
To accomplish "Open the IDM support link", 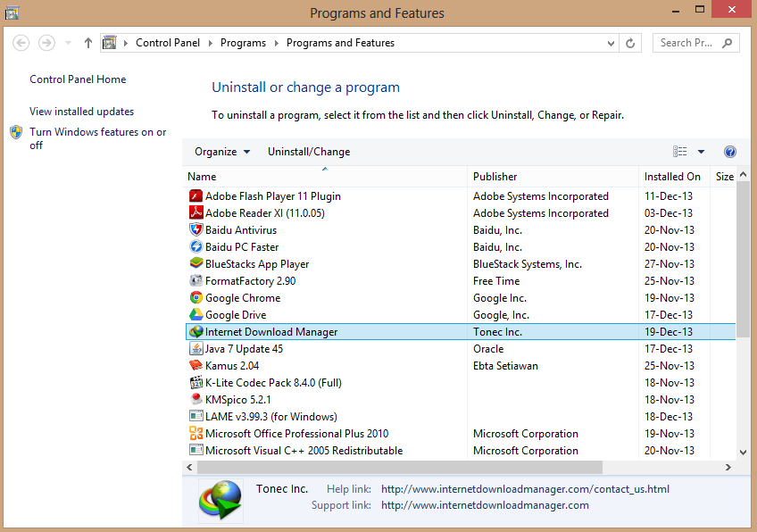I will point(486,505).
